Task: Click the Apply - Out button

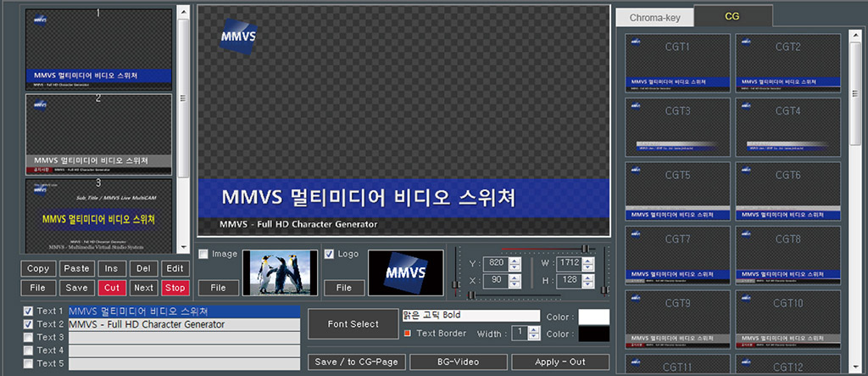Action: (x=560, y=362)
